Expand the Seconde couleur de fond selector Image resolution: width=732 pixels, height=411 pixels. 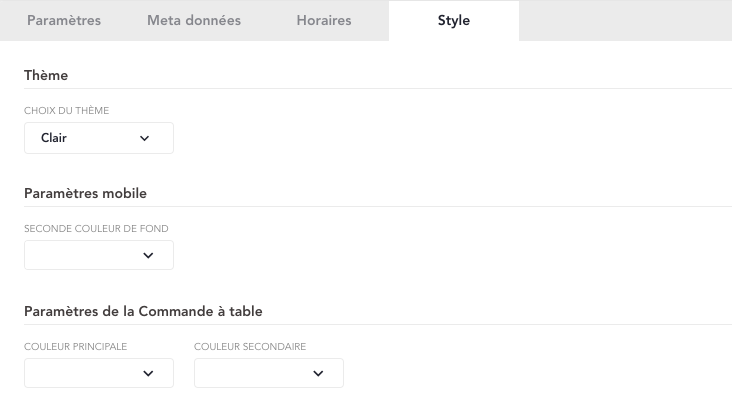point(99,255)
